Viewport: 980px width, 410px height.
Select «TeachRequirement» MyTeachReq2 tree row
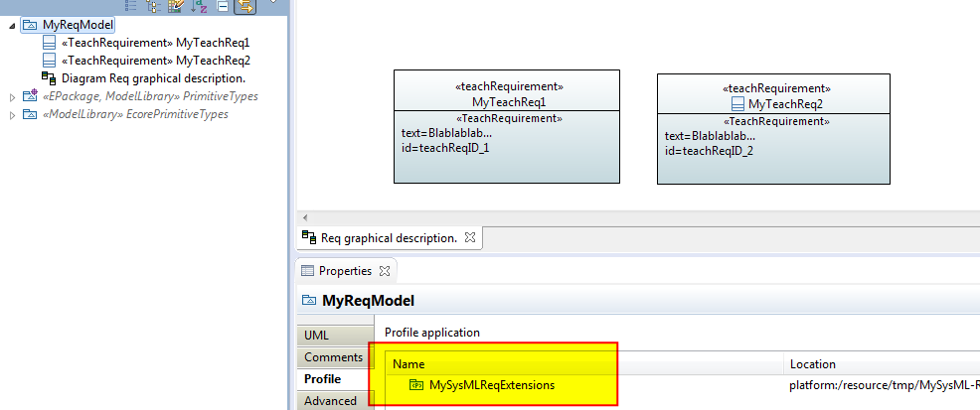coord(156,61)
